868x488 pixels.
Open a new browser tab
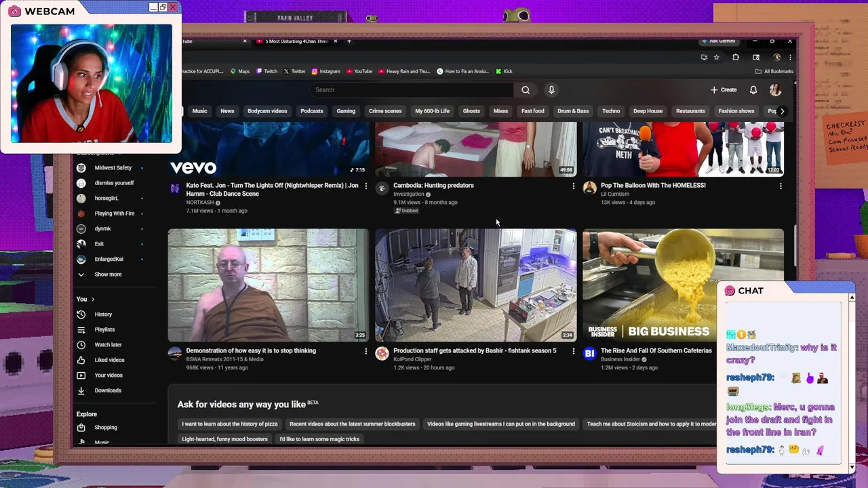349,41
